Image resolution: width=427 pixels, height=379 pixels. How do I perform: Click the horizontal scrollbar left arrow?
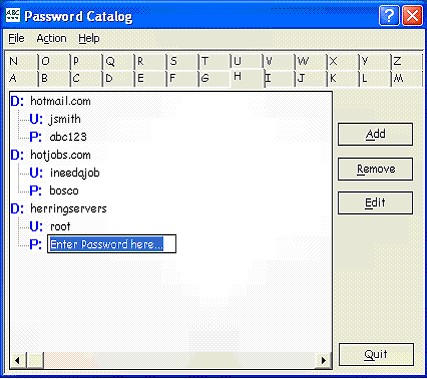(18, 360)
